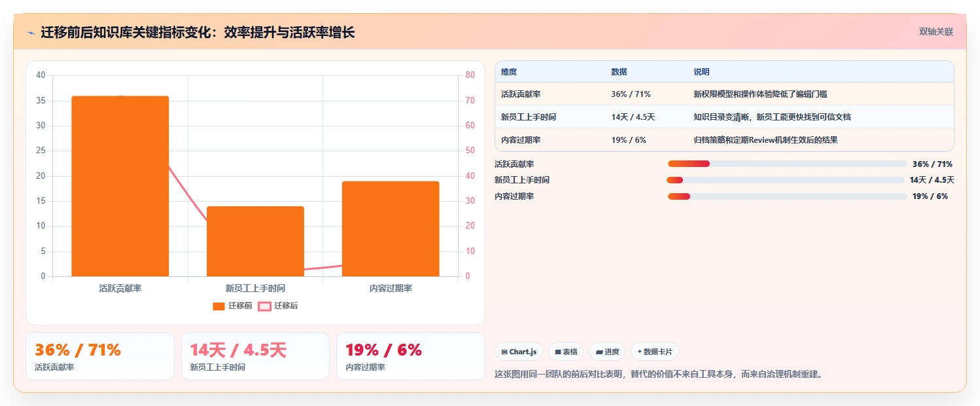The width and height of the screenshot is (980, 406).
Task: Click the 19% / 6% progress value label
Action: [x=930, y=196]
